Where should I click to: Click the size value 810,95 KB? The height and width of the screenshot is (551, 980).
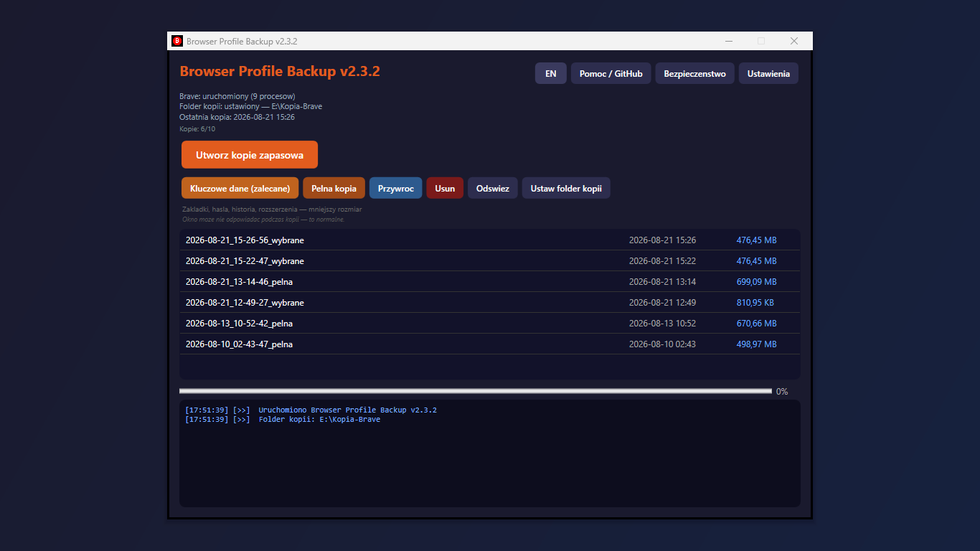pos(755,303)
